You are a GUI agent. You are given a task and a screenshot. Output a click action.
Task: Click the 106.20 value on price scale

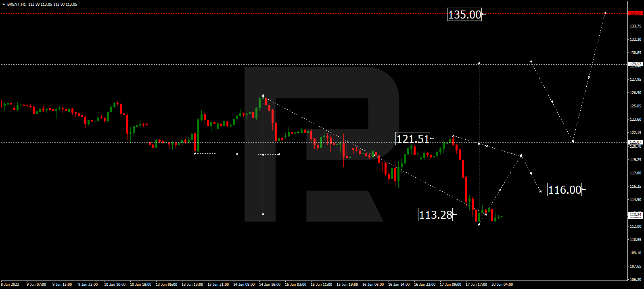[636, 280]
